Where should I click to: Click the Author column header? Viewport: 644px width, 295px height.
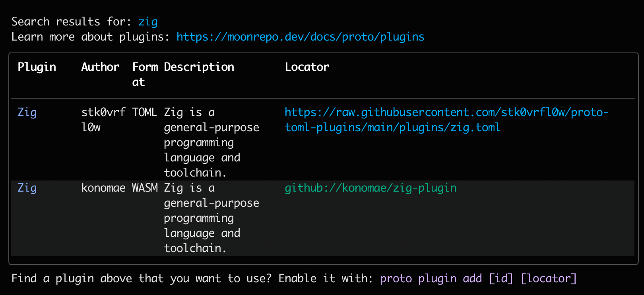[100, 67]
